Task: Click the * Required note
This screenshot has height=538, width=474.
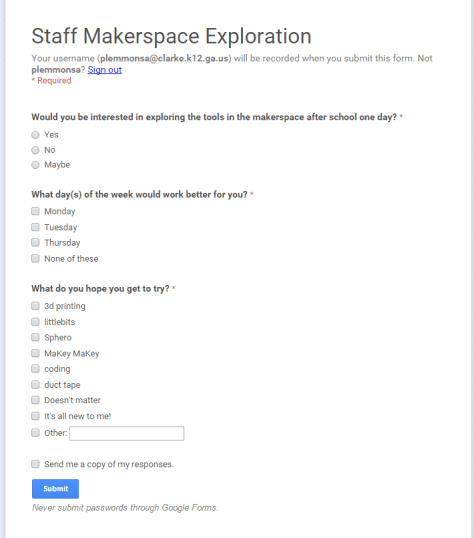Action: (51, 81)
